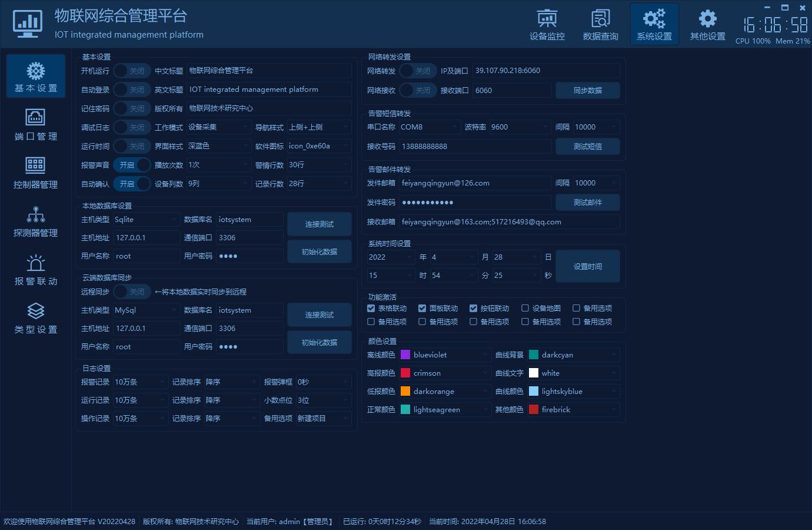
Task: Uncheck the 表格联动 checkbox
Action: [x=371, y=308]
